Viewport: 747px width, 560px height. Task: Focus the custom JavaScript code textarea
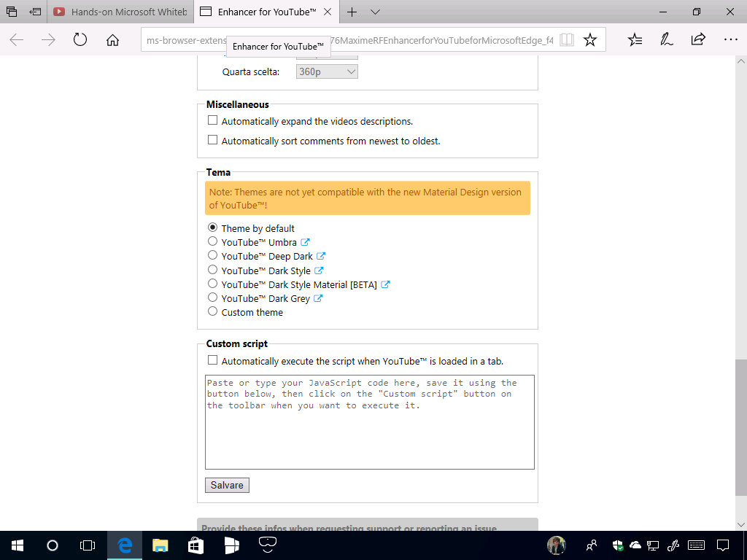click(x=370, y=422)
